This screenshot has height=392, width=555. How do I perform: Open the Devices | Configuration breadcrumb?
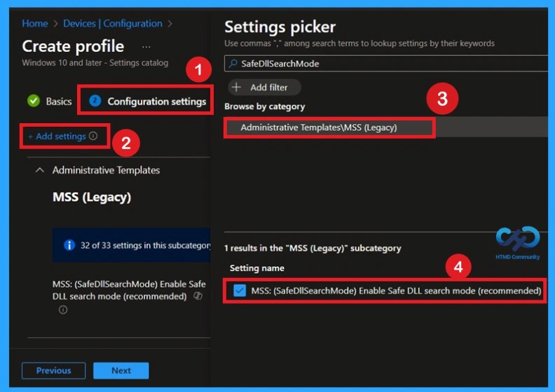(x=113, y=23)
